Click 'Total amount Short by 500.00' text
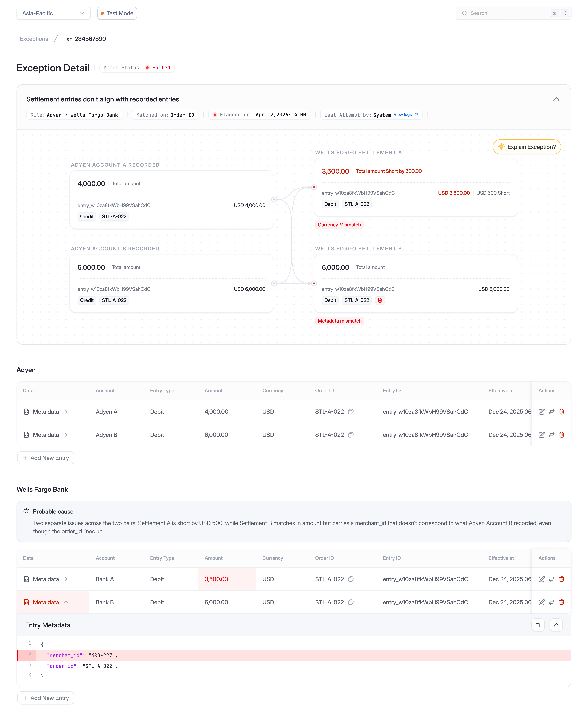This screenshot has height=721, width=588. pyautogui.click(x=389, y=171)
